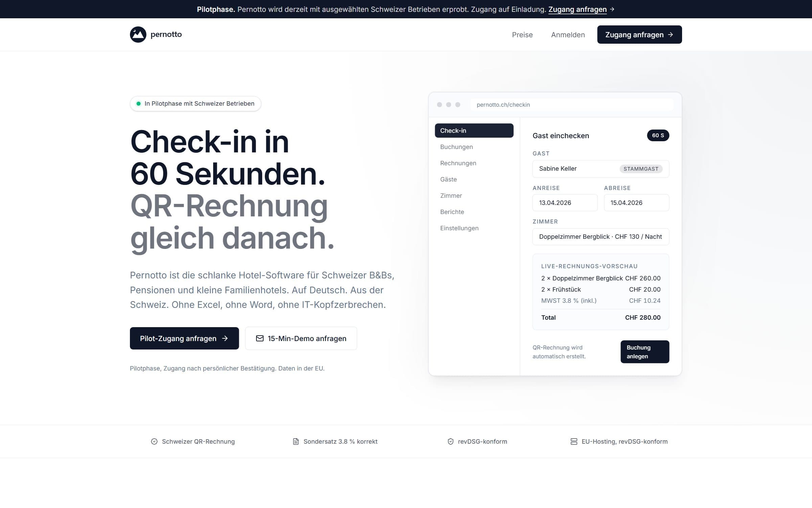Click the pernotto mountain logo icon

138,35
